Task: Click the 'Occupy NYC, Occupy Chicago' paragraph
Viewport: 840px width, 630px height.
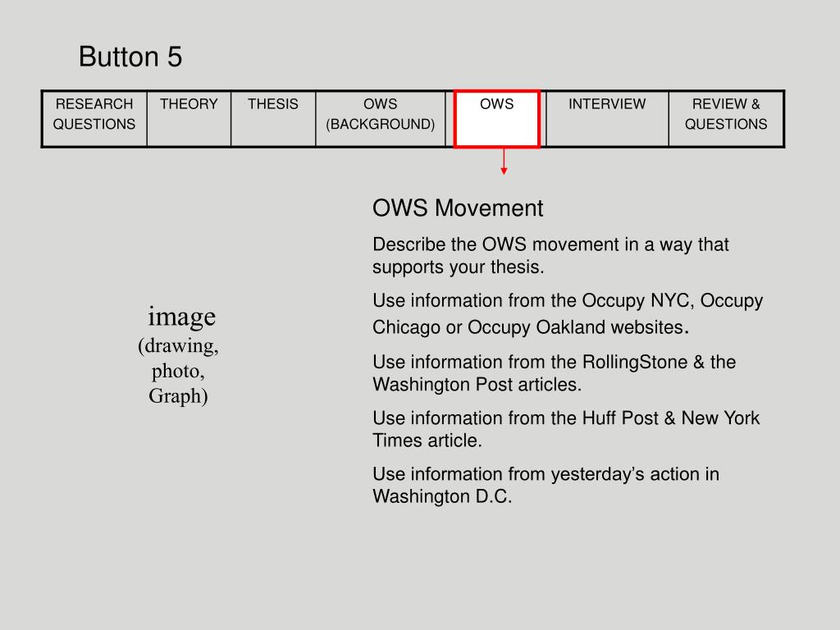Action: coord(568,314)
